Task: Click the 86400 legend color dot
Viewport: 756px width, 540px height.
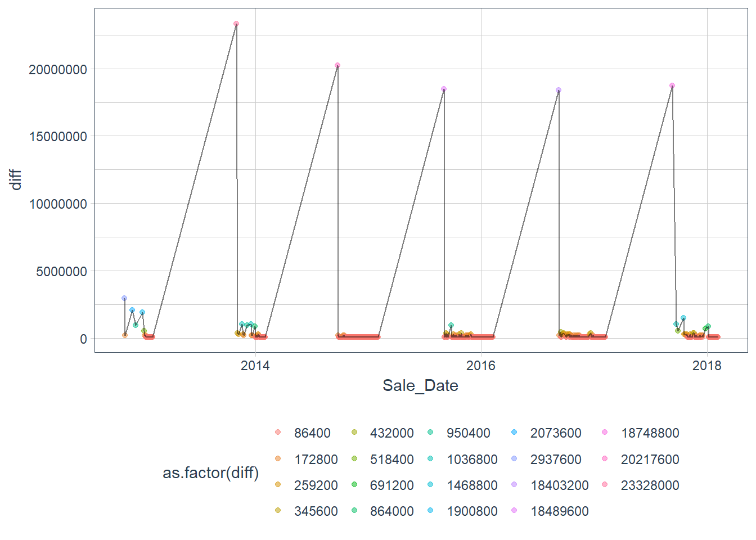Action: tap(278, 433)
